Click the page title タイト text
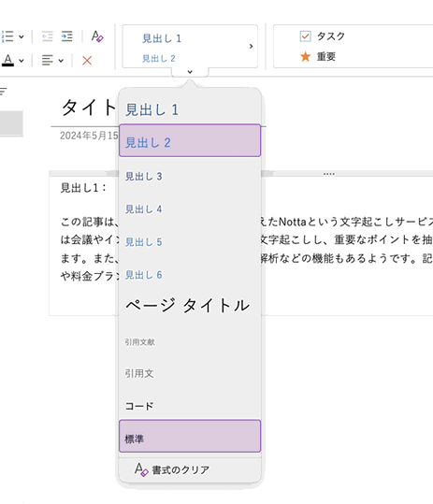This screenshot has height=504, width=433. coord(89,108)
